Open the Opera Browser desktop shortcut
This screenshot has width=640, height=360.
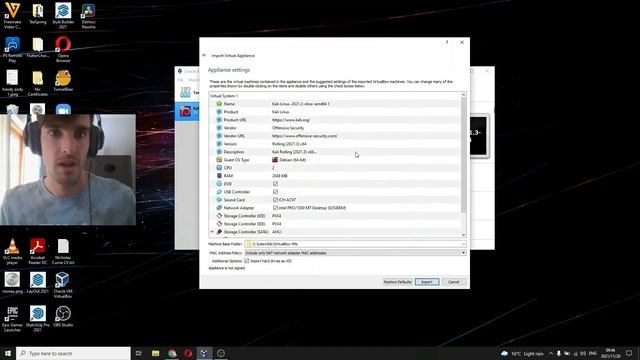coord(63,50)
